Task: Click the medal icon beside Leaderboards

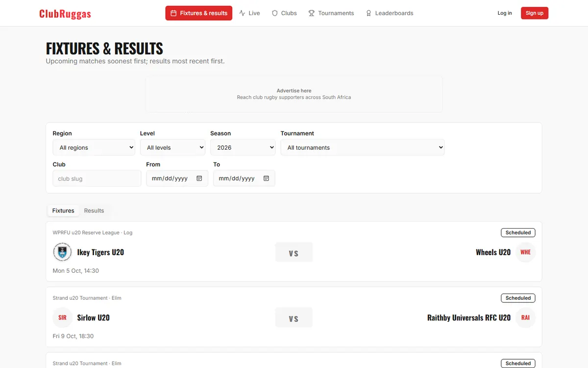Action: (x=369, y=13)
